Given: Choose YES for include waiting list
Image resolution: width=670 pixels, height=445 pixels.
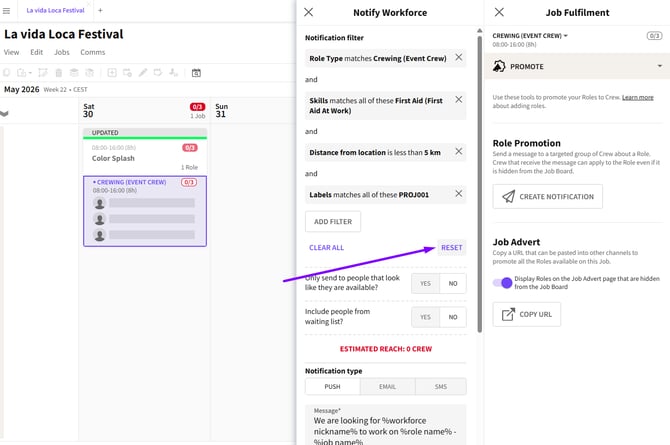Looking at the screenshot, I should [425, 317].
